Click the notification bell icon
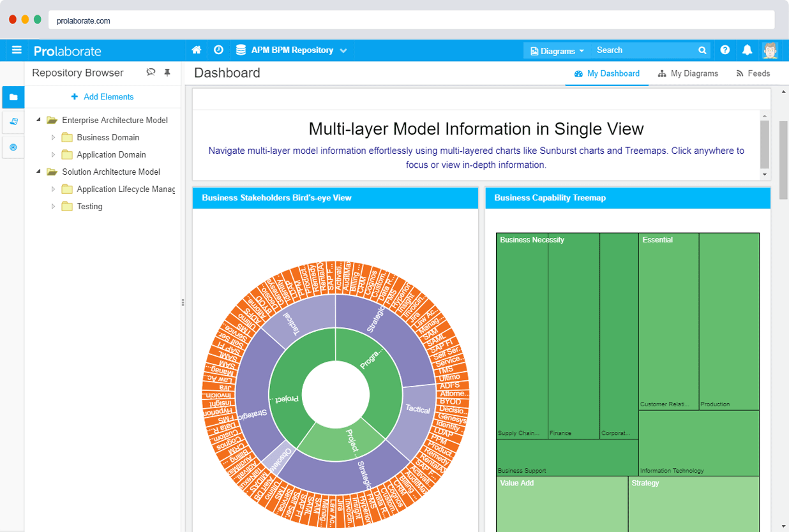Viewport: 789px width, 532px height. 747,50
